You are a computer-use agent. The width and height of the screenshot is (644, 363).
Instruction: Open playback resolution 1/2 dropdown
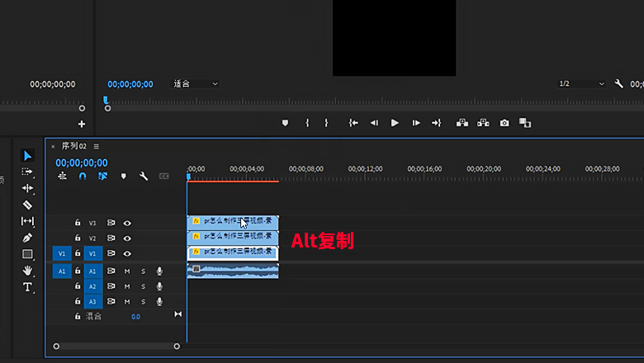point(581,84)
